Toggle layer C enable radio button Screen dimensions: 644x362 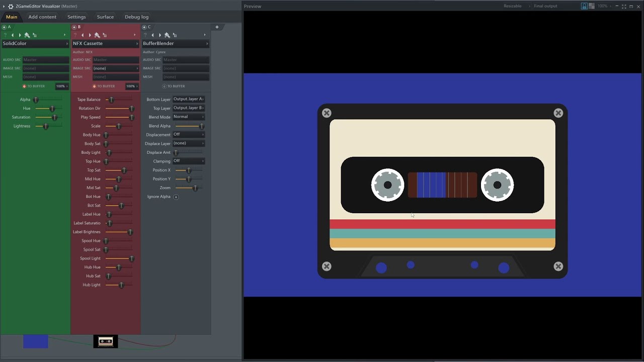[x=144, y=27]
